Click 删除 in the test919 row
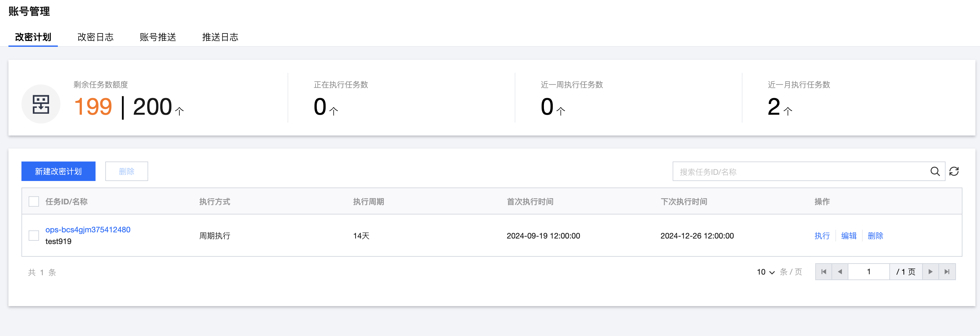This screenshot has width=980, height=336. tap(875, 236)
